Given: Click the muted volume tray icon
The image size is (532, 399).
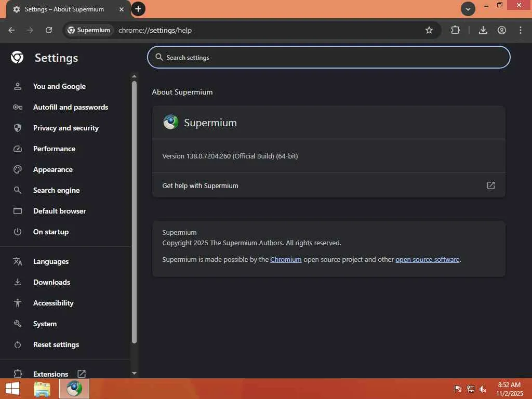Looking at the screenshot, I should point(483,389).
